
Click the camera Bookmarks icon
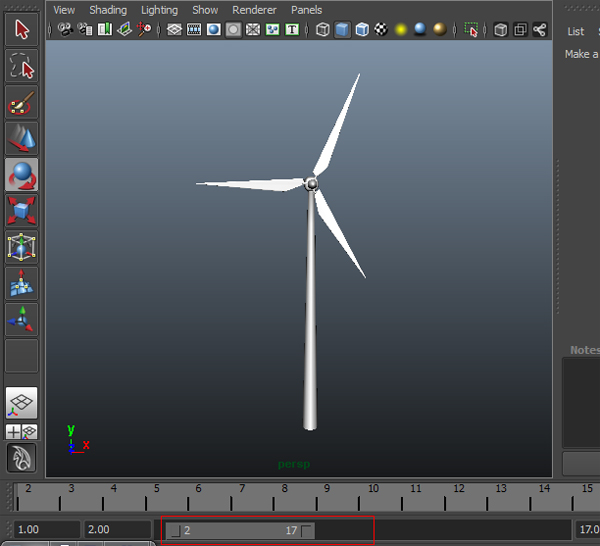pos(105,29)
